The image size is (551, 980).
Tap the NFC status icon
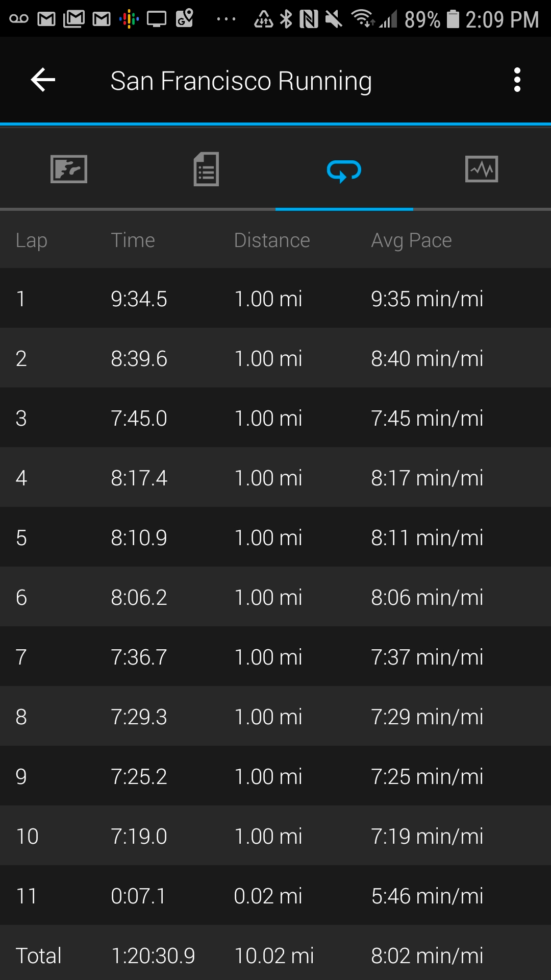coord(309,19)
